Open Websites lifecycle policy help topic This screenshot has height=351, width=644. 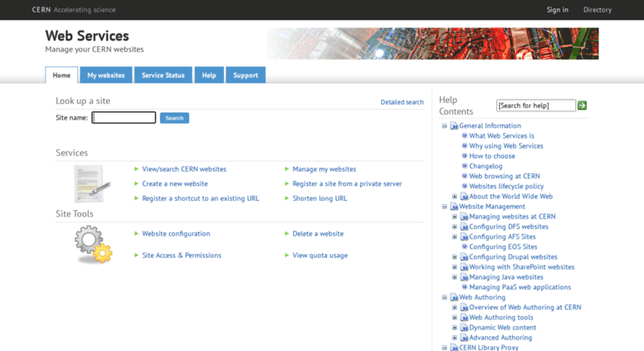point(506,186)
